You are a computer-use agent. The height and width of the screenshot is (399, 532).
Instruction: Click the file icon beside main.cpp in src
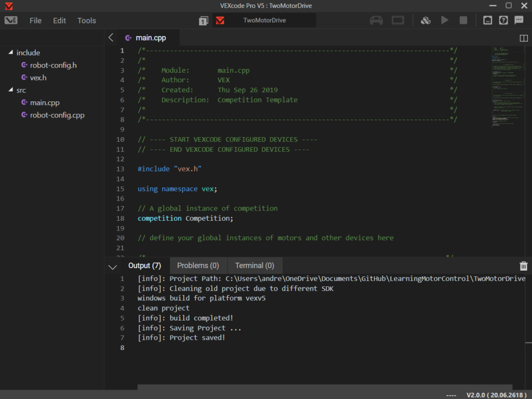pos(24,102)
